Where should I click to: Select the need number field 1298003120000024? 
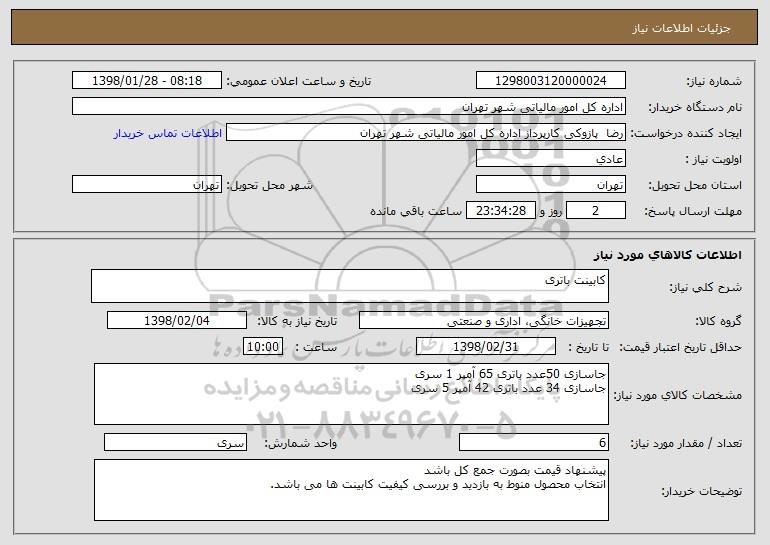pyautogui.click(x=550, y=80)
